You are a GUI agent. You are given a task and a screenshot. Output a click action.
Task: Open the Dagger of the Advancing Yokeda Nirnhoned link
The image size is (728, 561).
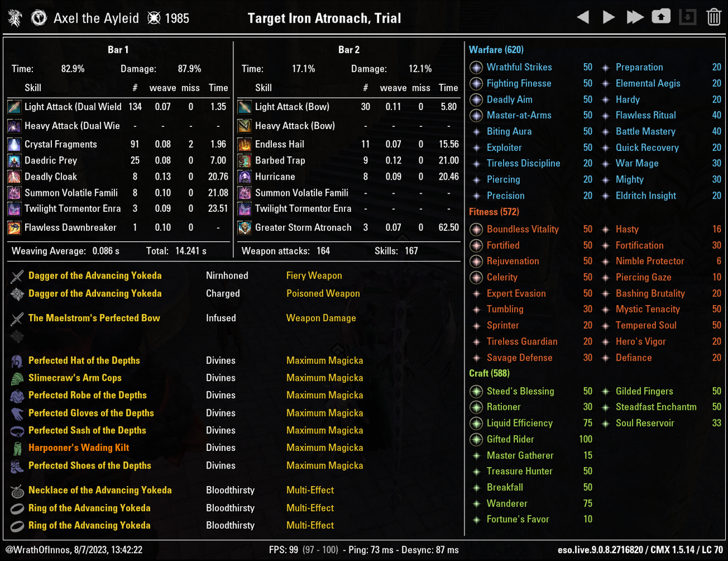95,276
